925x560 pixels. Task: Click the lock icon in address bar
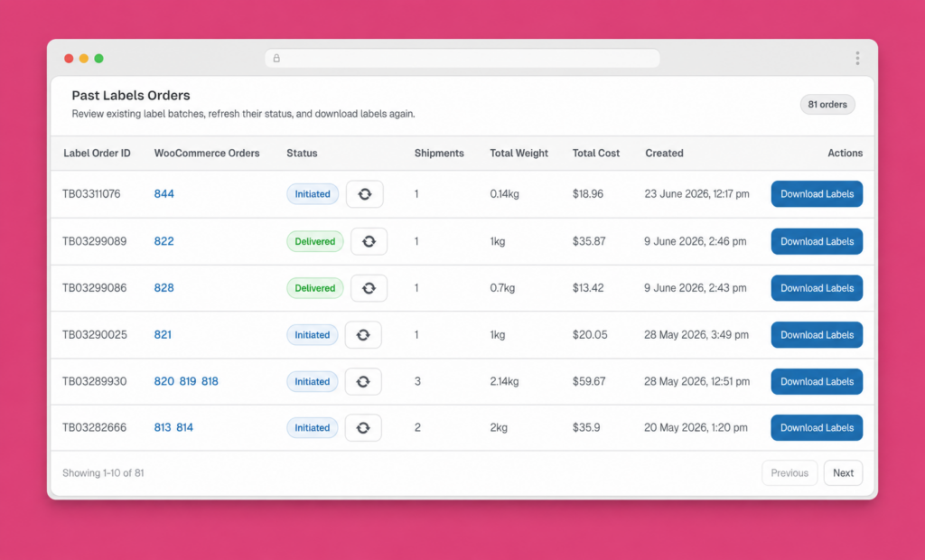click(x=276, y=59)
